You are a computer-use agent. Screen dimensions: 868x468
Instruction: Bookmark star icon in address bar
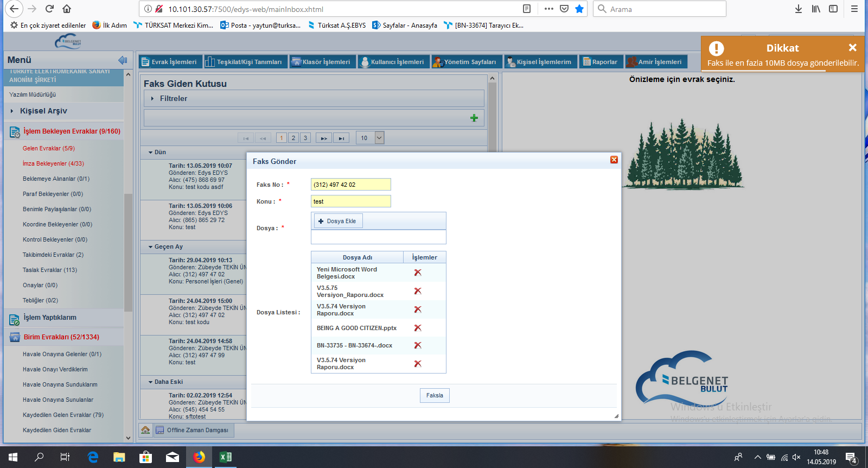pyautogui.click(x=579, y=9)
